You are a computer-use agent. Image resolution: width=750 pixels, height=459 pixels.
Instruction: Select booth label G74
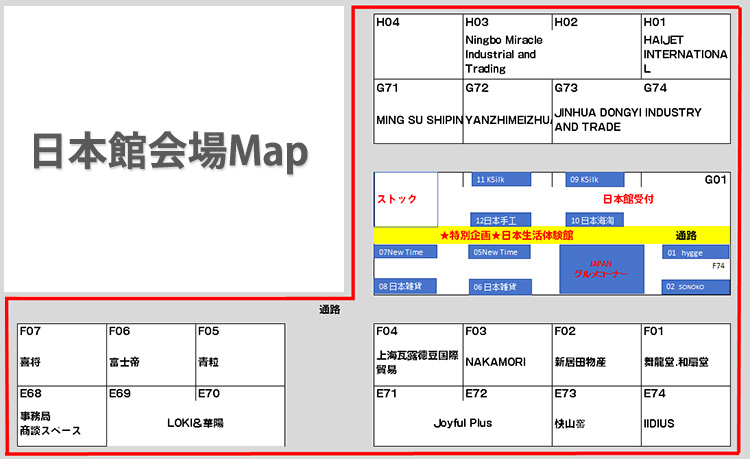click(x=655, y=88)
